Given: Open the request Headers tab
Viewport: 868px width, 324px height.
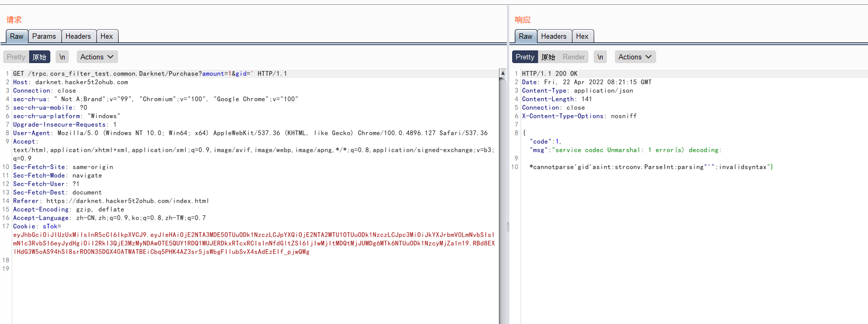Looking at the screenshot, I should coord(78,36).
